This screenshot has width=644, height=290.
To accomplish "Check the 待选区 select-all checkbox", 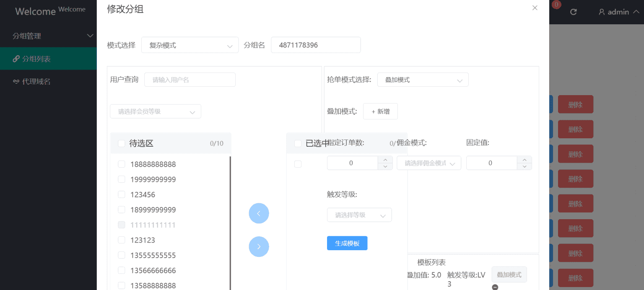I will coord(122,143).
